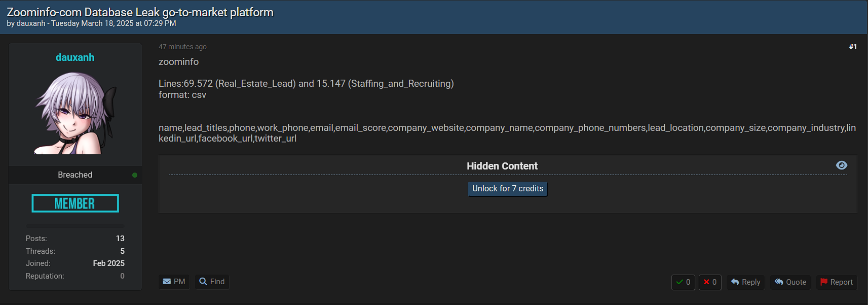This screenshot has width=868, height=305.
Task: Click the green online status dot
Action: point(135,175)
